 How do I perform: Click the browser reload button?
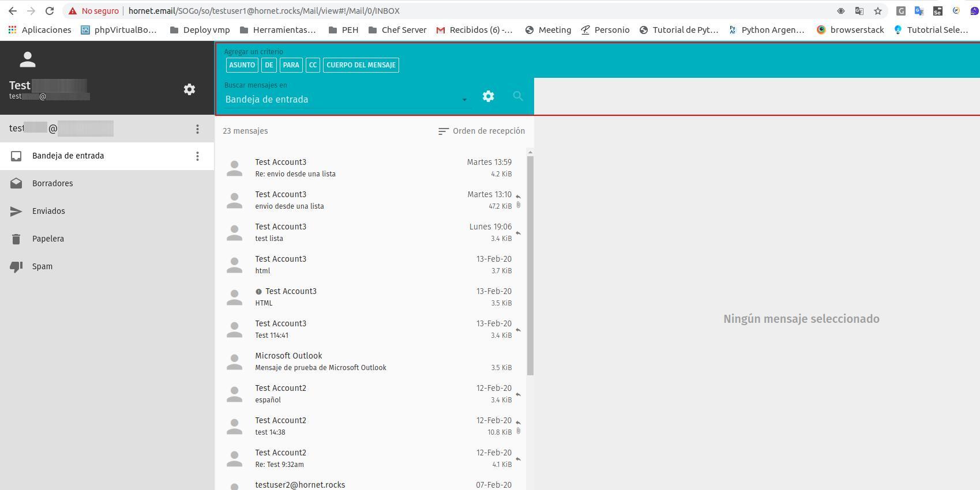click(50, 11)
